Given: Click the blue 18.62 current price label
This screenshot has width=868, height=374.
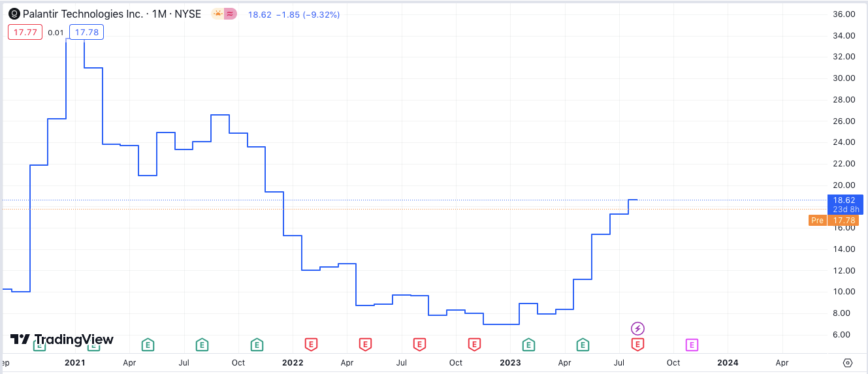Looking at the screenshot, I should [845, 204].
